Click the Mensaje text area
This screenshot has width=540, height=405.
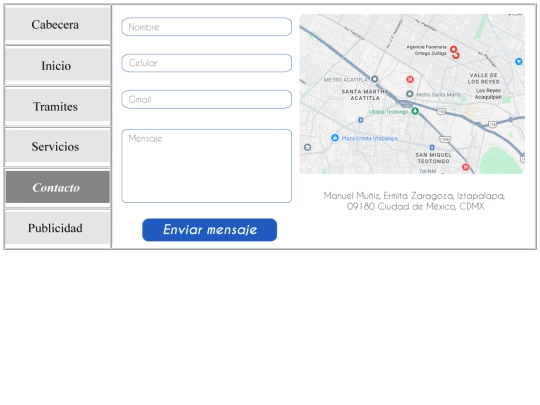(207, 166)
